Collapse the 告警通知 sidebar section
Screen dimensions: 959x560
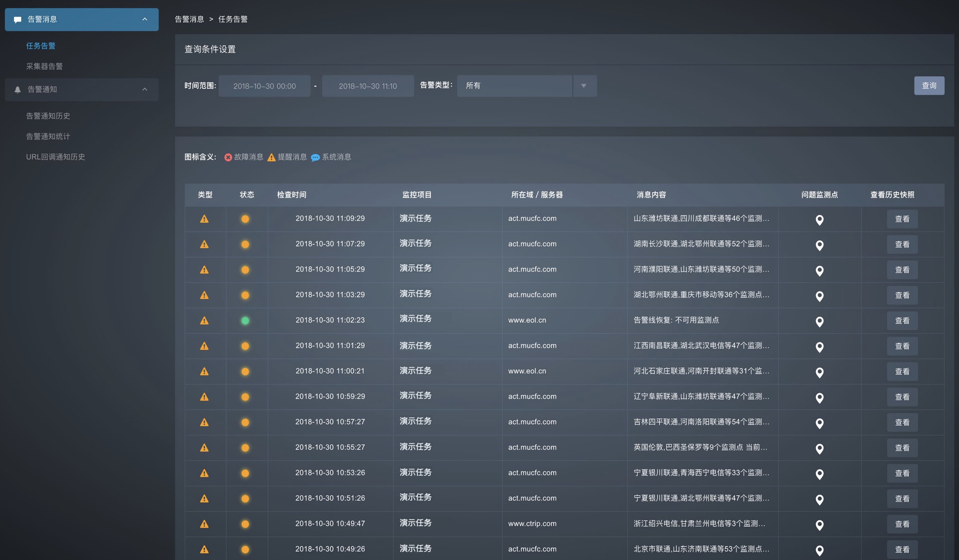click(x=145, y=89)
